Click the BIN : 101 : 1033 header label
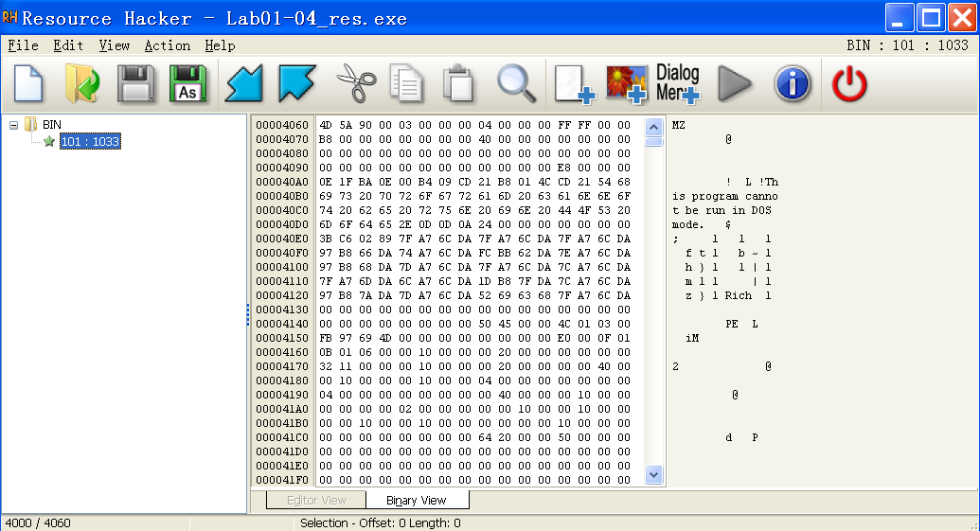980x531 pixels. pyautogui.click(x=907, y=45)
